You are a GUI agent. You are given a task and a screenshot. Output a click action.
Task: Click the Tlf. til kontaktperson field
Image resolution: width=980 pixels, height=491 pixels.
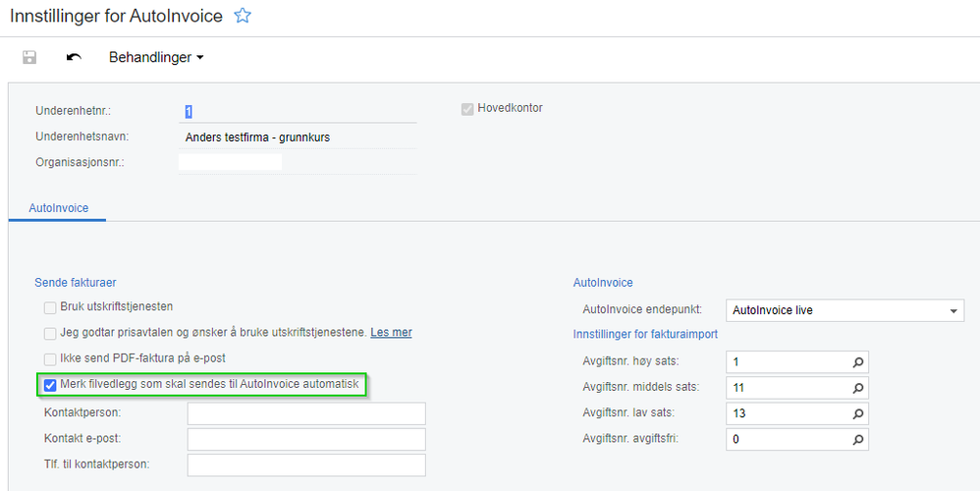pyautogui.click(x=306, y=464)
